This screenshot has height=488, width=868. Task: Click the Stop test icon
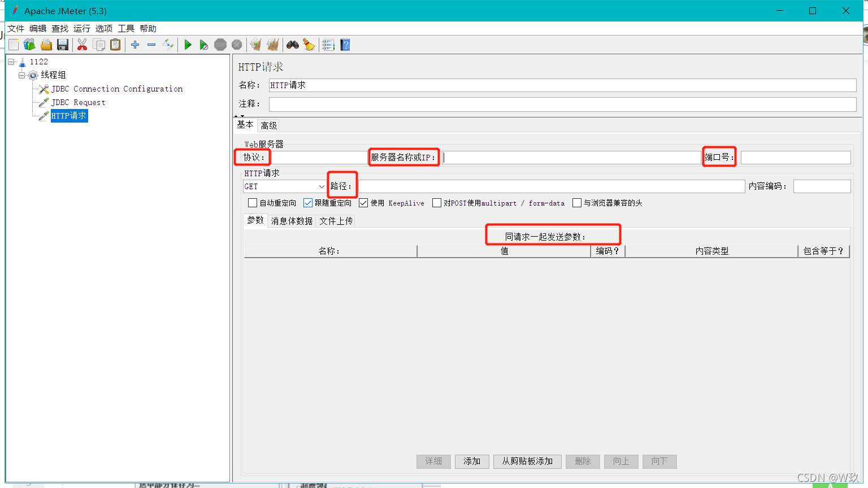[220, 45]
